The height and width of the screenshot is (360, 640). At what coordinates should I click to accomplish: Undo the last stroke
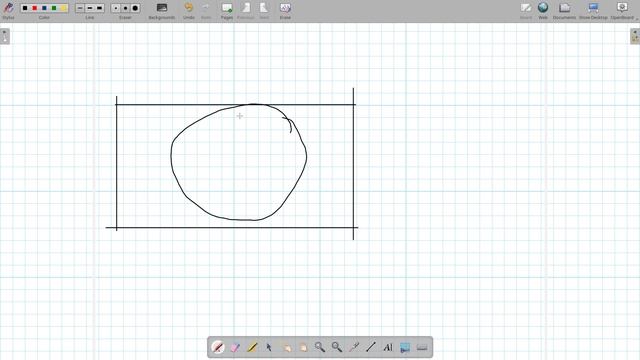(x=189, y=11)
